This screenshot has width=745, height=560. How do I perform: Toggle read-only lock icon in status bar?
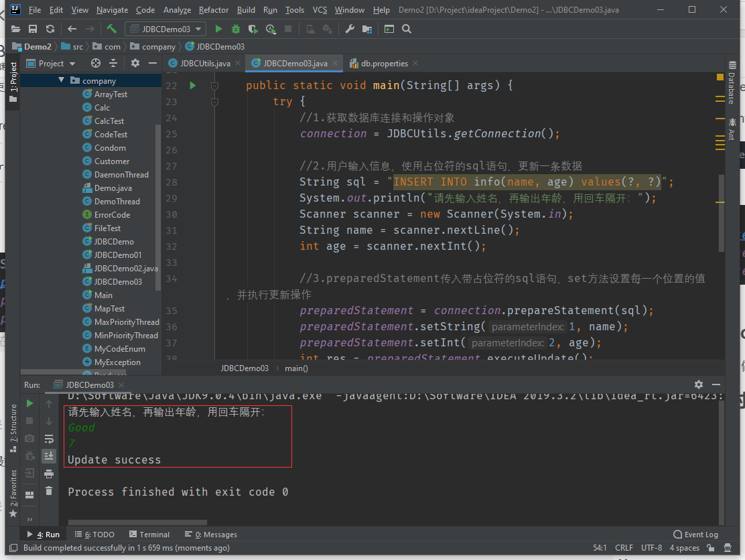710,548
